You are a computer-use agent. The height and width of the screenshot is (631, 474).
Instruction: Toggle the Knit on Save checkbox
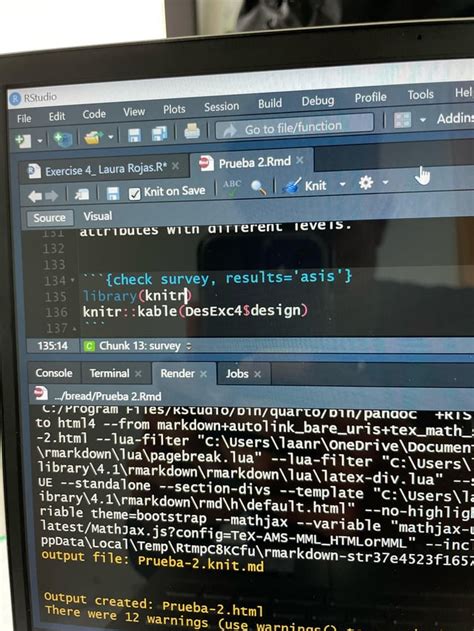[134, 194]
